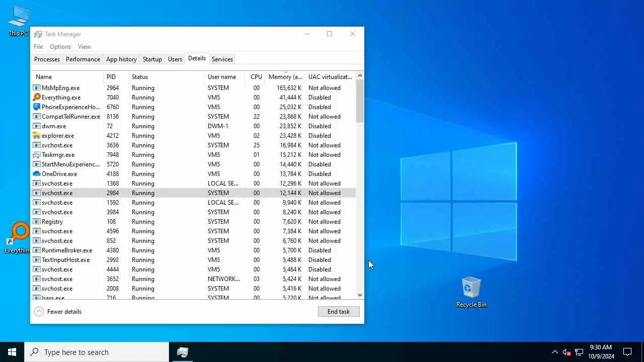Switch to the Performance tab
This screenshot has height=362, width=644.
[83, 59]
